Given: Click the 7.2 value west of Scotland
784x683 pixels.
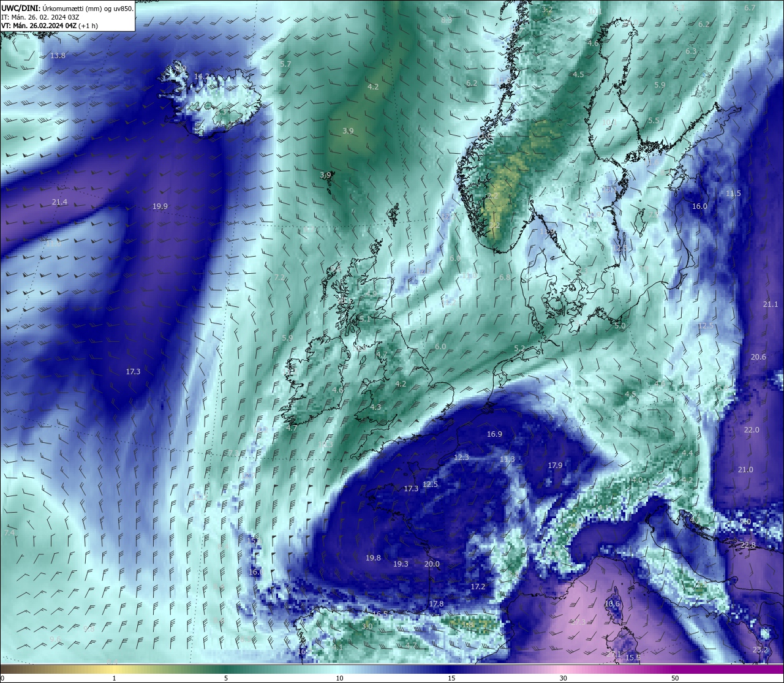Looking at the screenshot, I should pyautogui.click(x=279, y=277).
